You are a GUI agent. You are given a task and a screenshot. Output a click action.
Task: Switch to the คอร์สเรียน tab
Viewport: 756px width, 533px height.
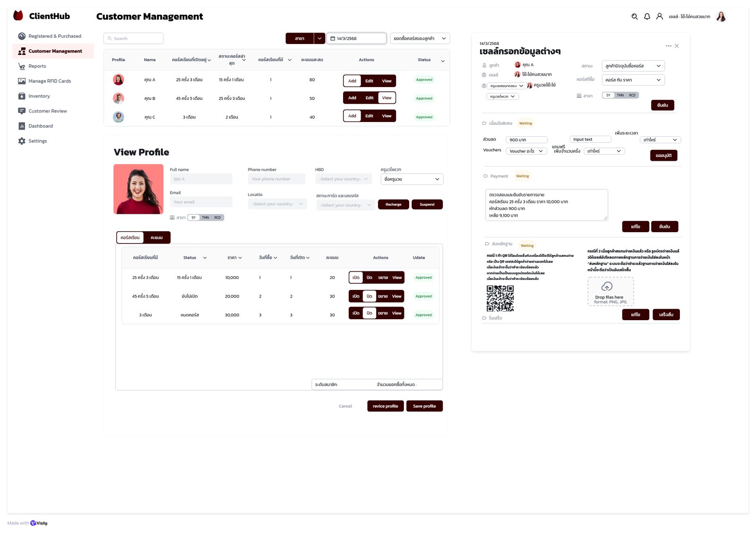coord(130,237)
